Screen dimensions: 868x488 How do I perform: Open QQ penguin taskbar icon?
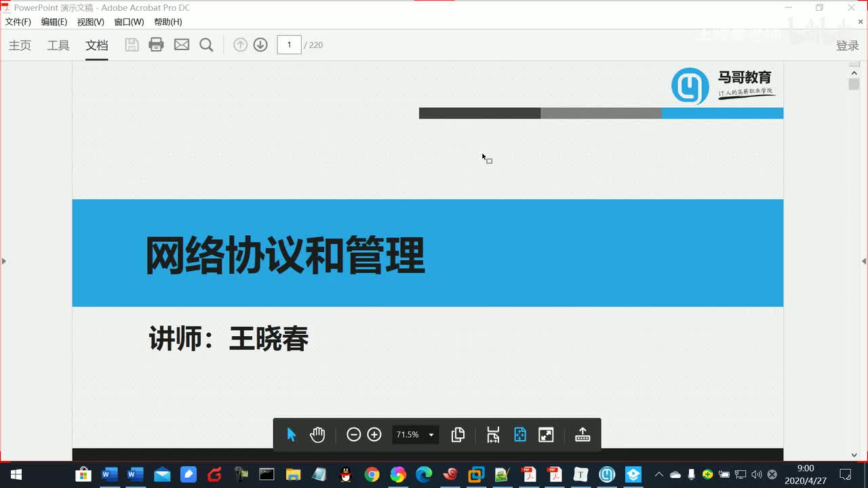click(x=345, y=474)
